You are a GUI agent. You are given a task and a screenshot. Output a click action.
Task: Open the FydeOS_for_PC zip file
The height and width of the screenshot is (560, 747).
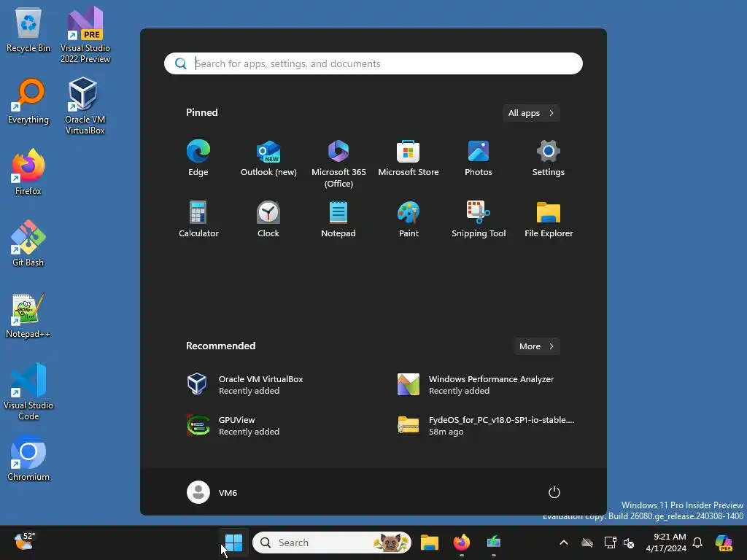(486, 425)
